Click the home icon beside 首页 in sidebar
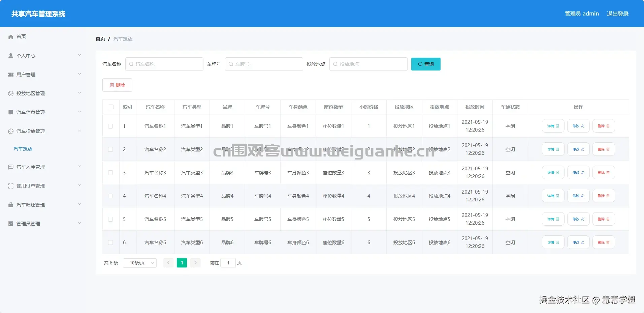The height and width of the screenshot is (313, 644). point(11,37)
